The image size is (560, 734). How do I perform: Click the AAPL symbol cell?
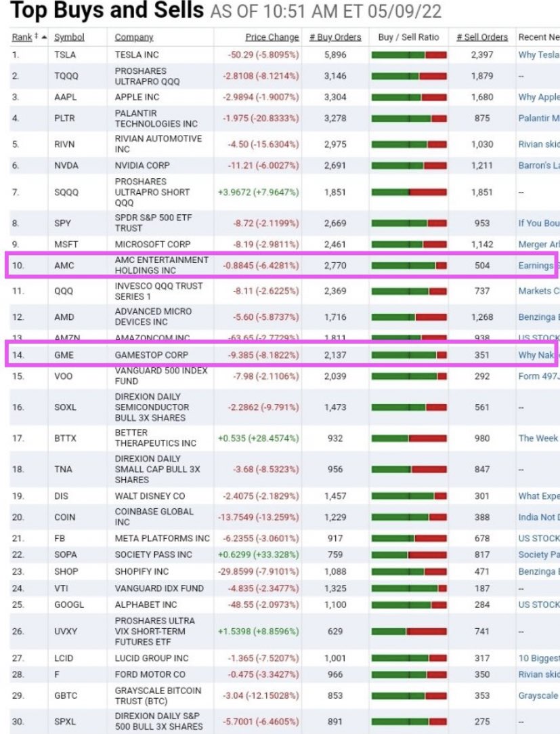pos(66,97)
